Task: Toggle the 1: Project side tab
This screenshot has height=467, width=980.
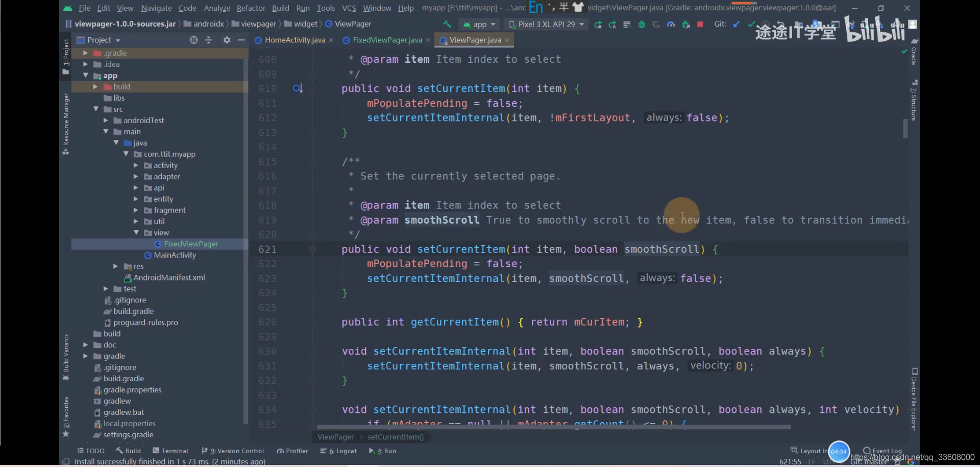Action: tap(66, 56)
